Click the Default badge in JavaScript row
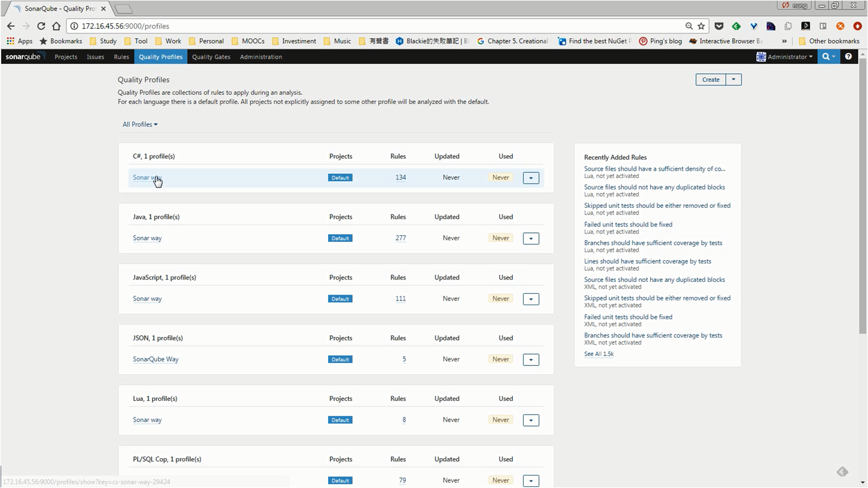Image resolution: width=868 pixels, height=488 pixels. 340,299
